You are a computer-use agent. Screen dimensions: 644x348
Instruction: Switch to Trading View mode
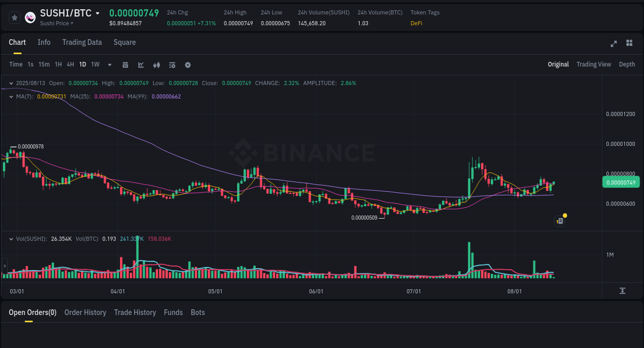(x=594, y=64)
